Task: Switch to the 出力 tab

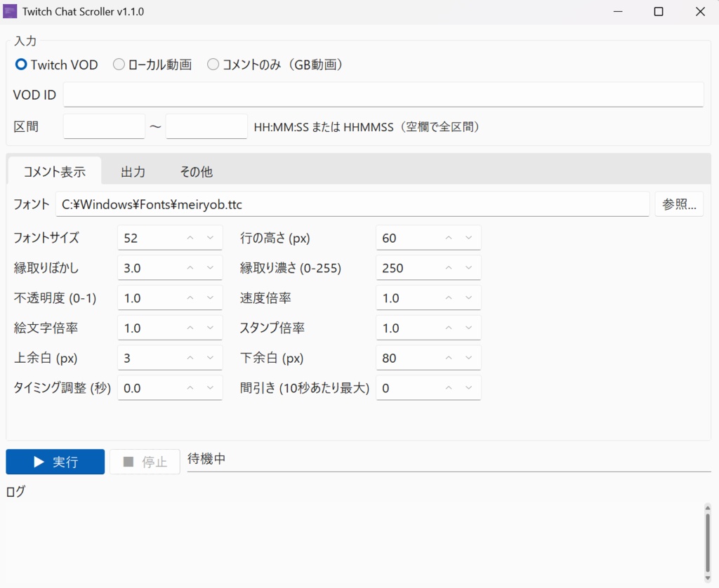Action: [x=133, y=172]
